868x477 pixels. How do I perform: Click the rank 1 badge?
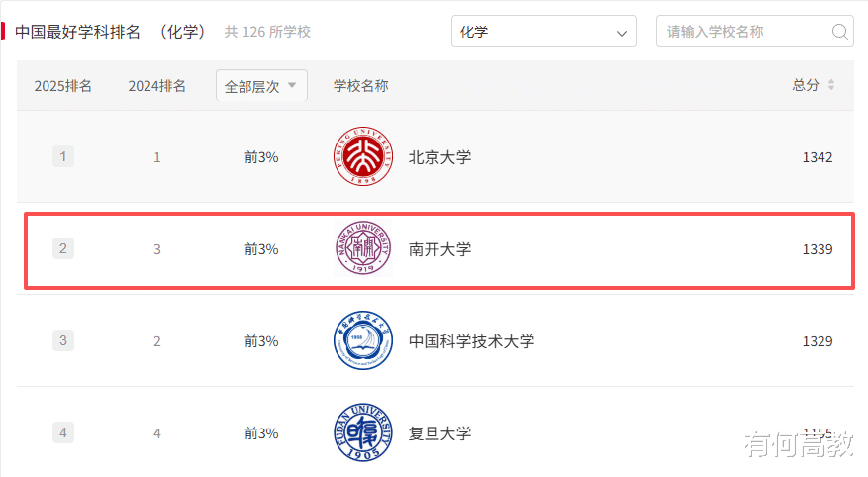pyautogui.click(x=63, y=156)
